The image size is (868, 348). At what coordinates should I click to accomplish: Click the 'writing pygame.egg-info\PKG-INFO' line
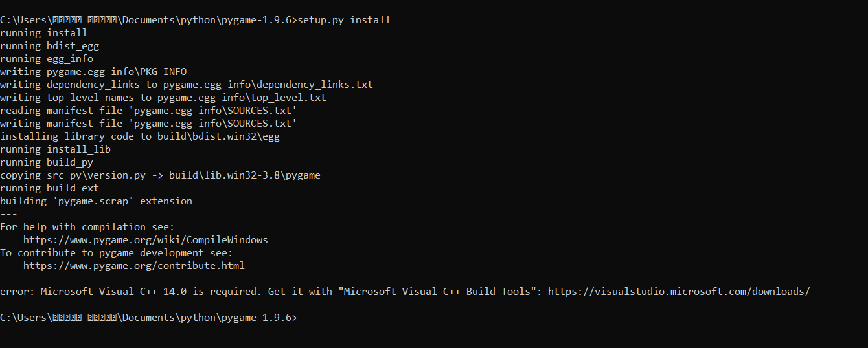[93, 72]
